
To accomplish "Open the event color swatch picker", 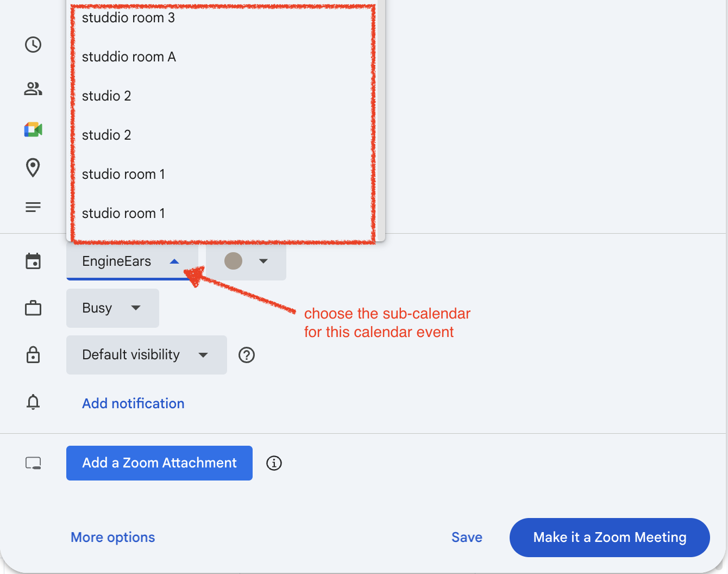I will pos(246,261).
